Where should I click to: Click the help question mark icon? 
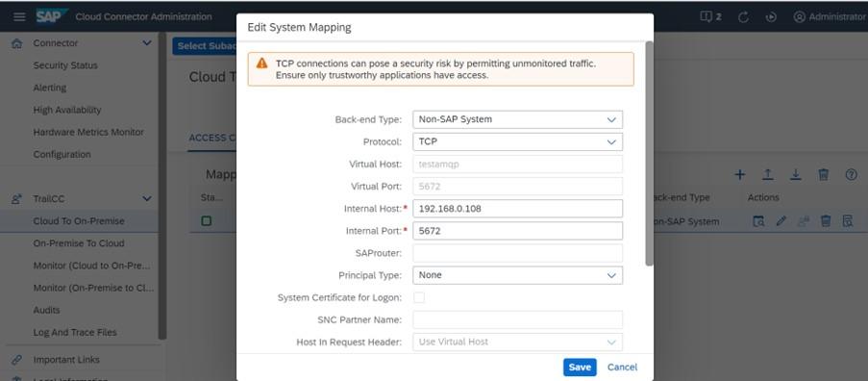851,175
